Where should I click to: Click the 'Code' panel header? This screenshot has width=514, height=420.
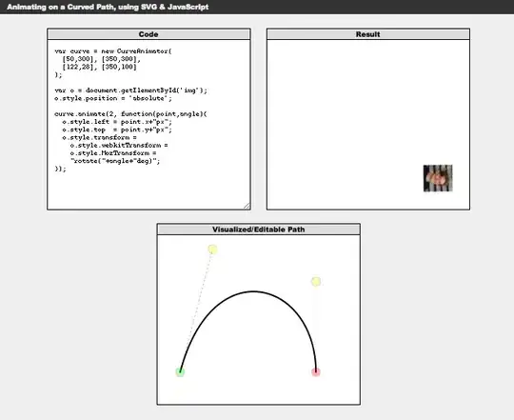148,34
